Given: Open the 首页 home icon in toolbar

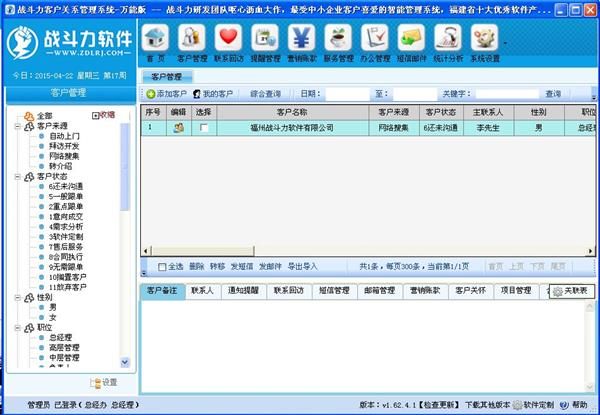Looking at the screenshot, I should pyautogui.click(x=155, y=38).
